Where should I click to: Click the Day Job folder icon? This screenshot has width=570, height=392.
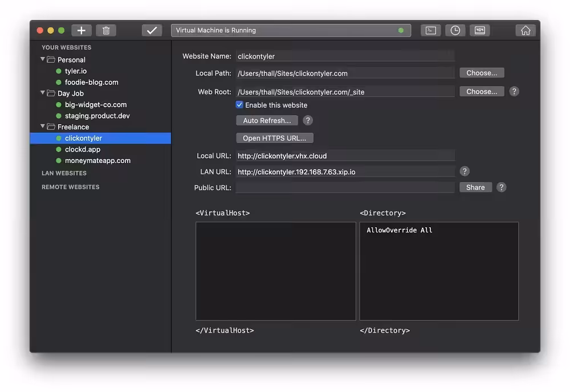tap(51, 93)
